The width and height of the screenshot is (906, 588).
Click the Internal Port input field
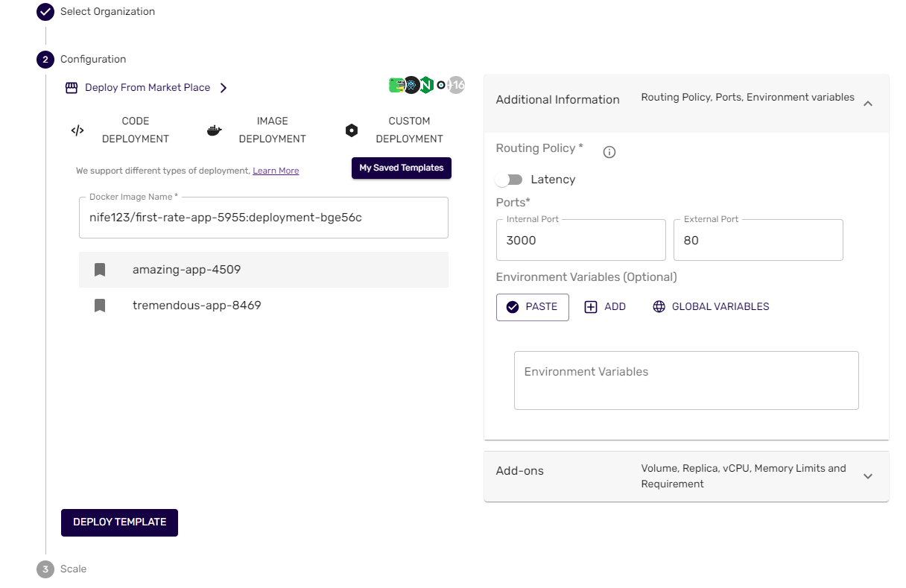pyautogui.click(x=580, y=241)
